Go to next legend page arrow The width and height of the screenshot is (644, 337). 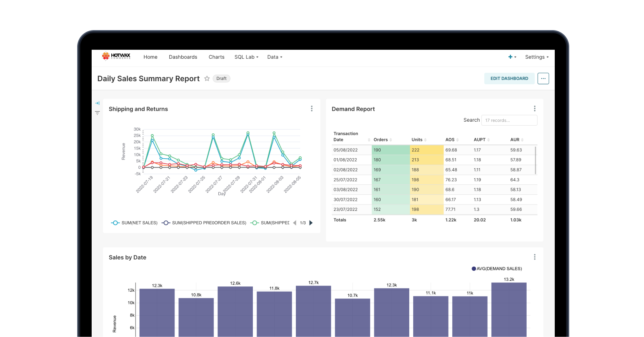click(311, 223)
